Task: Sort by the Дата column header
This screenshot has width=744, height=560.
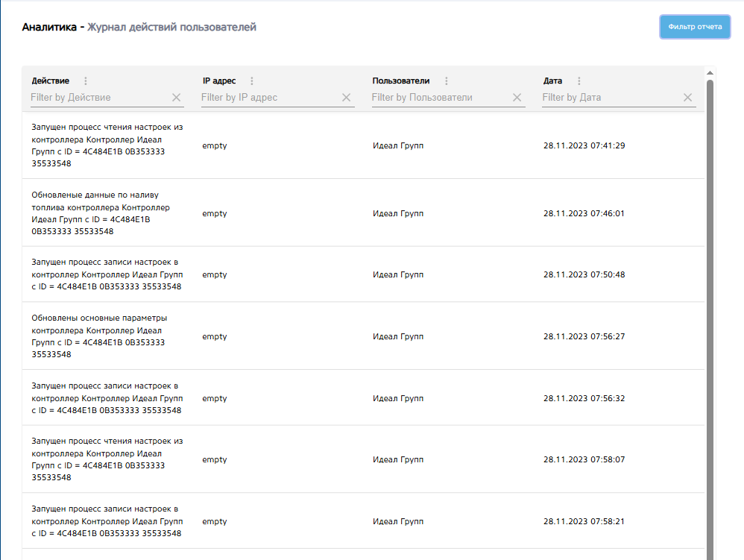Action: [x=552, y=81]
